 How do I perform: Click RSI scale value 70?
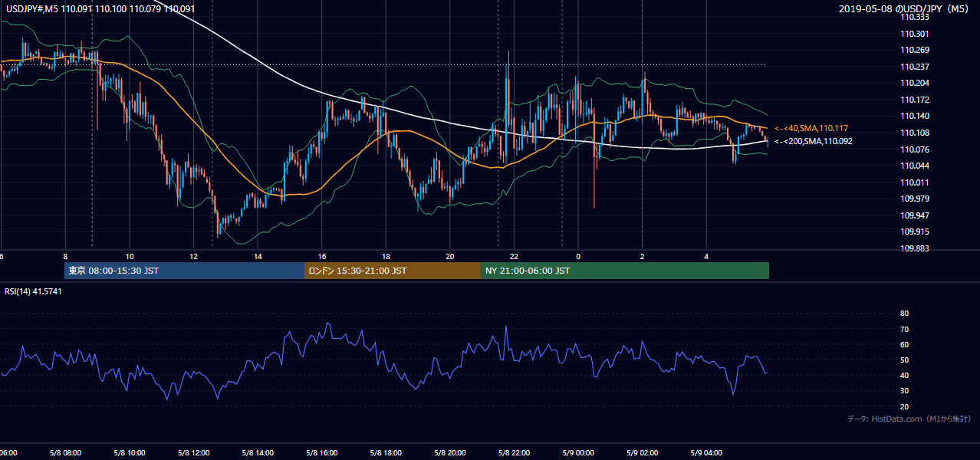point(904,329)
